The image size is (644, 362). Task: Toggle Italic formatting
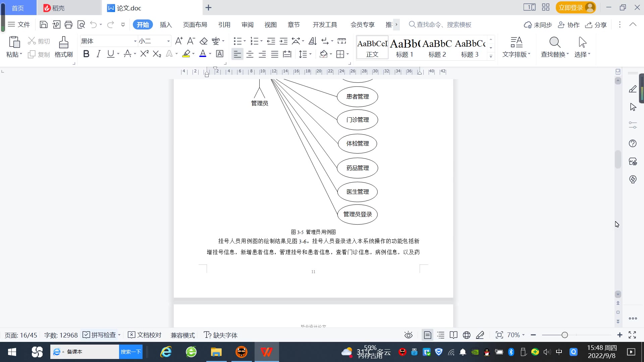tap(98, 54)
